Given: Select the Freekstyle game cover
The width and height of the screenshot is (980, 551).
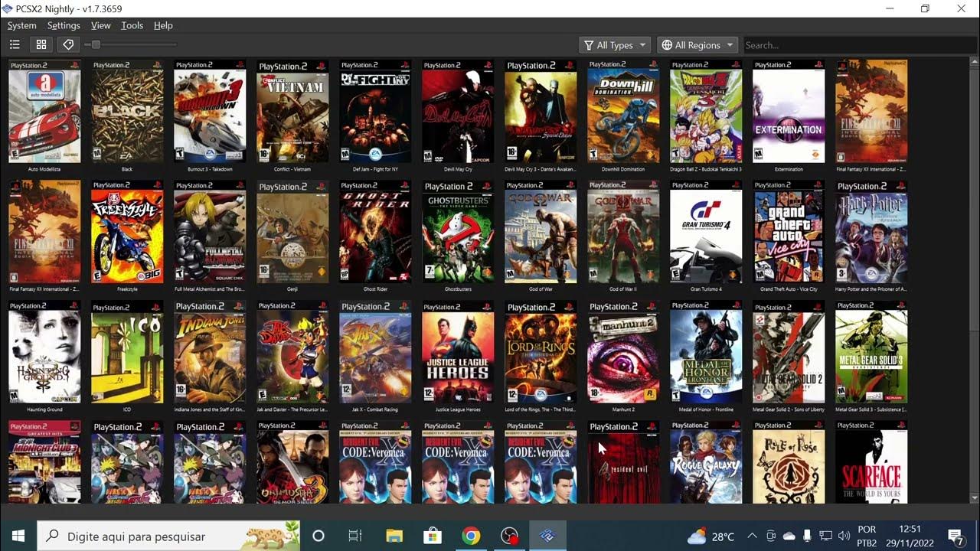Looking at the screenshot, I should point(127,232).
